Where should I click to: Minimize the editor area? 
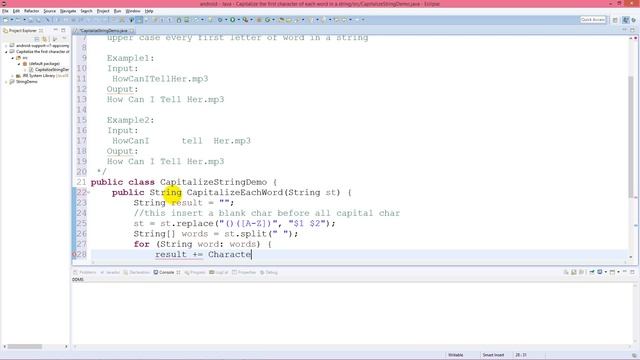pos(624,30)
